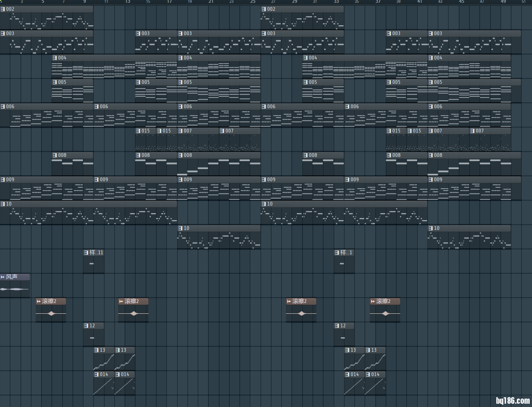This screenshot has width=532, height=407.
Task: Click the pattern icon of the first 004 clip
Action: pos(55,58)
